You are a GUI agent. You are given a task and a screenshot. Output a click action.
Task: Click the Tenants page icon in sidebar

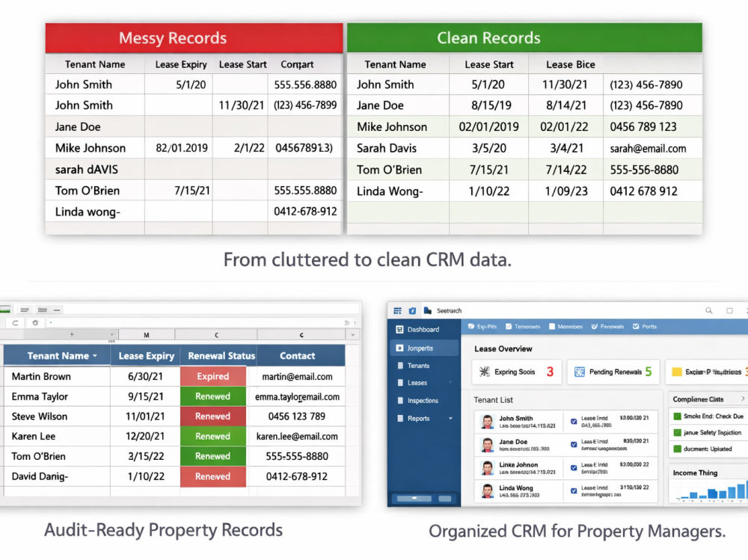click(x=400, y=366)
